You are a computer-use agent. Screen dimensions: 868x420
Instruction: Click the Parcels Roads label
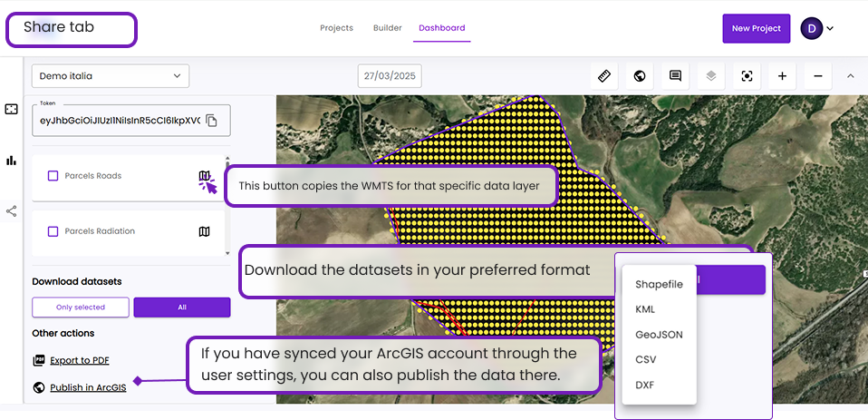pyautogui.click(x=93, y=176)
